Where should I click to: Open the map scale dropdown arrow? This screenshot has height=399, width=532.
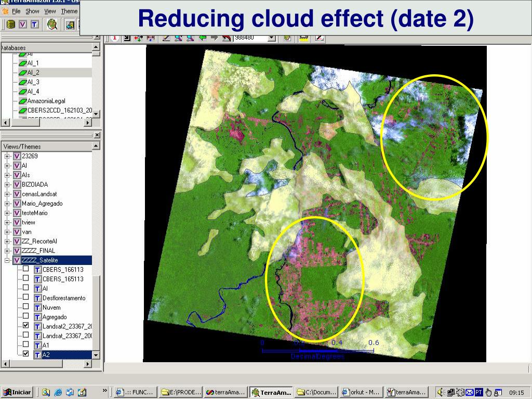271,38
